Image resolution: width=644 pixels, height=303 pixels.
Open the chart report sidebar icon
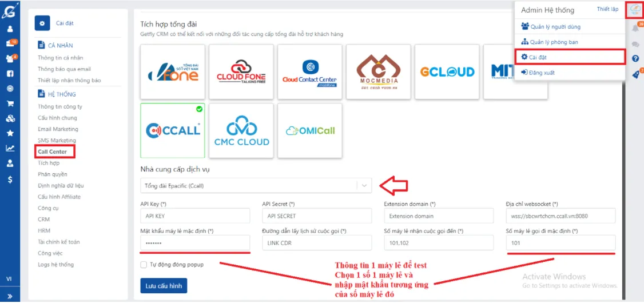coord(10,148)
